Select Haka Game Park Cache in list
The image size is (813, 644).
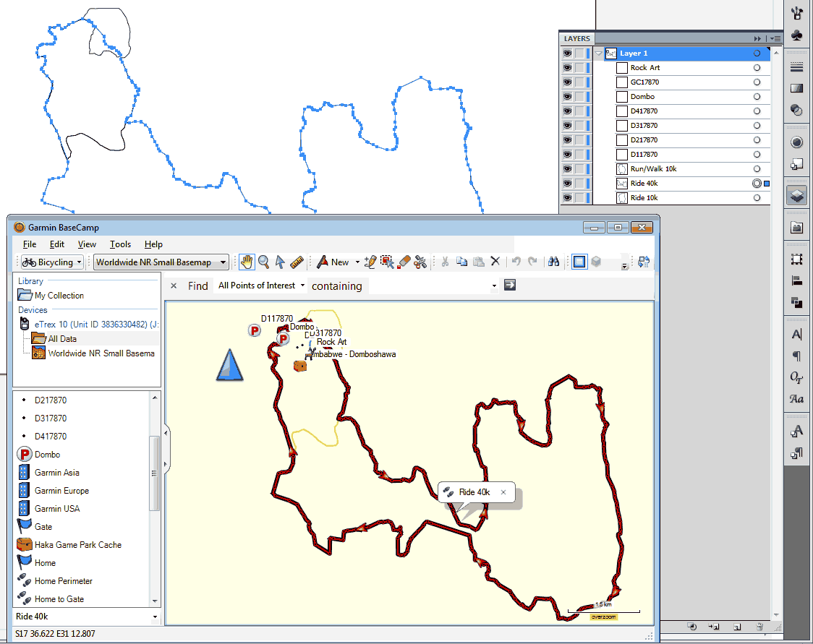click(x=77, y=545)
